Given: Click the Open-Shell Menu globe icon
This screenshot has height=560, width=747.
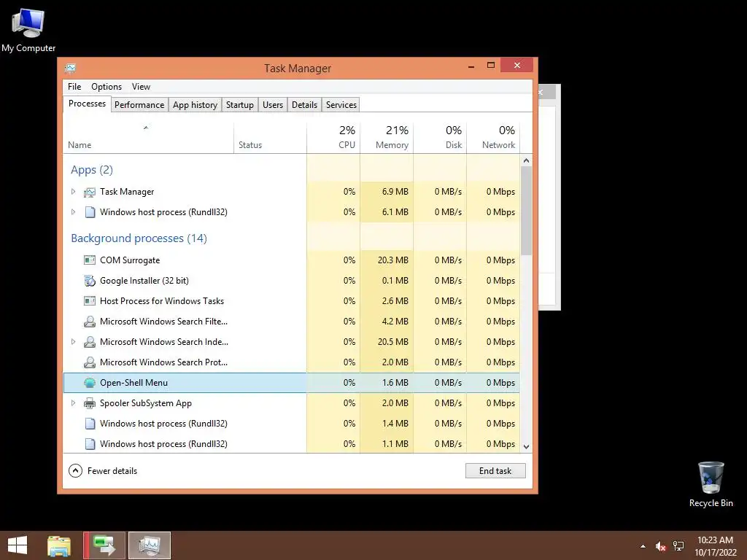Looking at the screenshot, I should [90, 383].
